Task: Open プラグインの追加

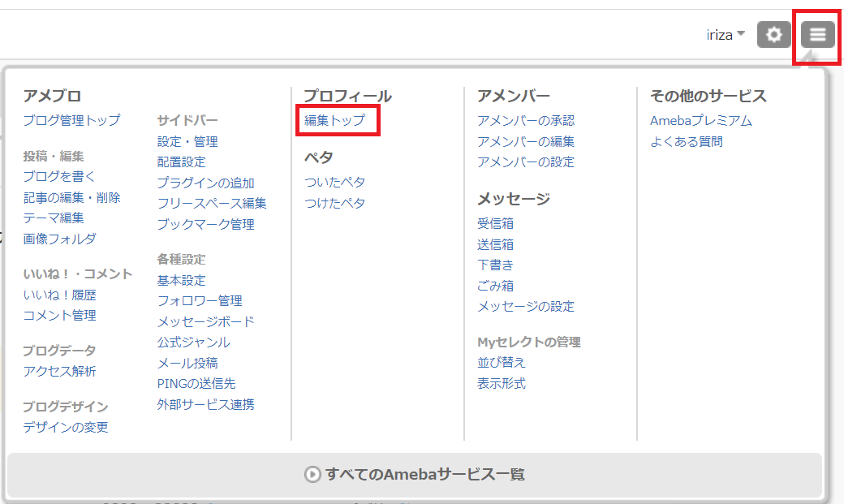Action: click(205, 183)
